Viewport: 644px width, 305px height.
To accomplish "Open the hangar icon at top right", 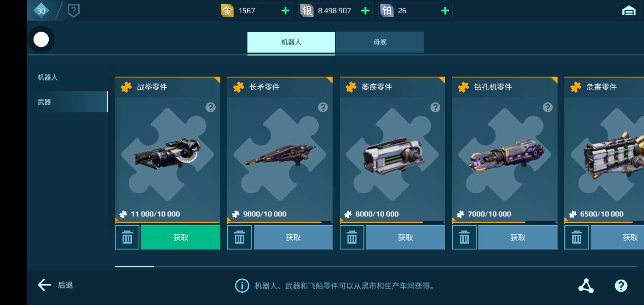I will (629, 11).
